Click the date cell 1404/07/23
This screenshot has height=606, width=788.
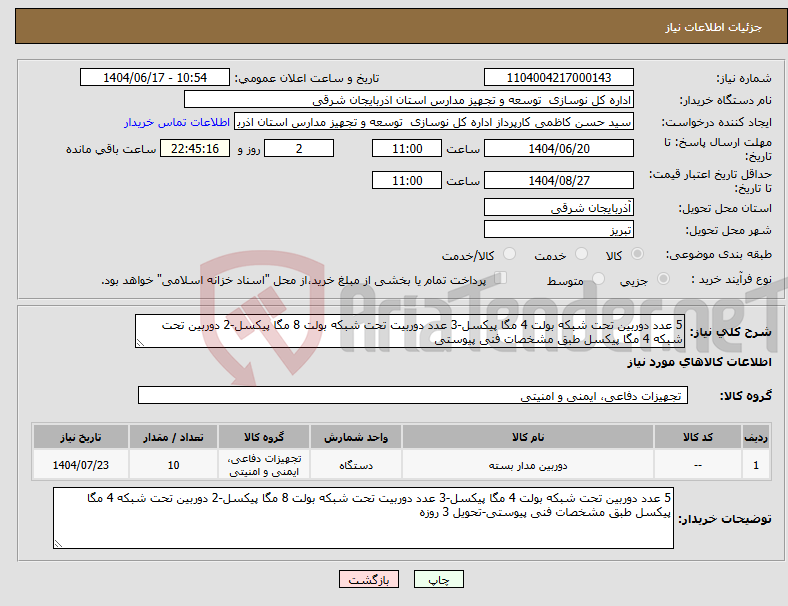81,465
